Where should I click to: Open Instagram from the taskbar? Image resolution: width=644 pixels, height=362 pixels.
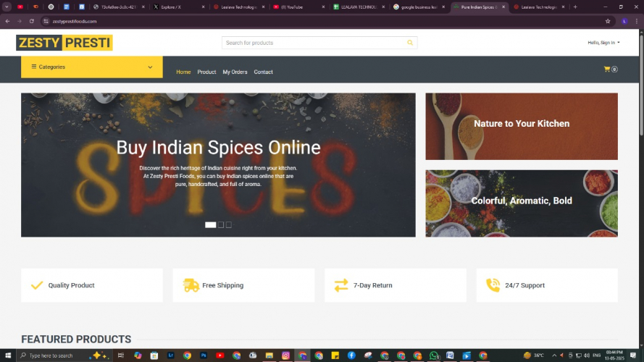point(286,355)
